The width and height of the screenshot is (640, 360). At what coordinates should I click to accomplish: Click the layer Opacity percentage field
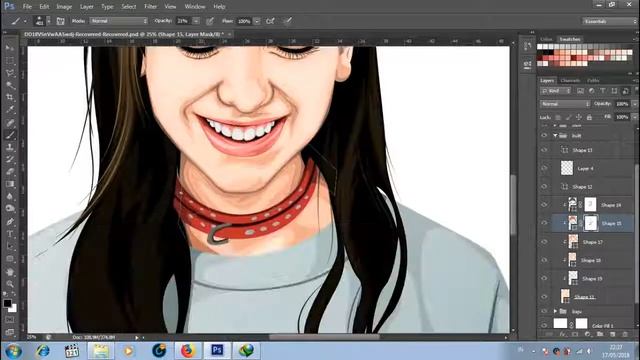click(622, 104)
